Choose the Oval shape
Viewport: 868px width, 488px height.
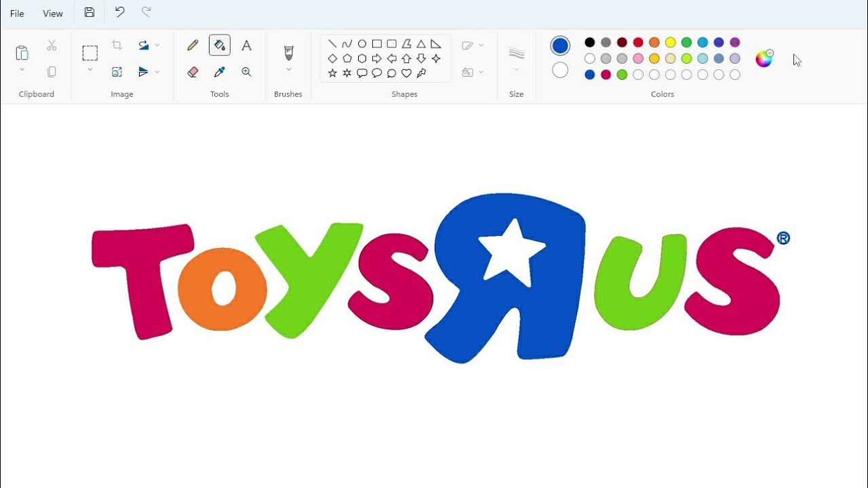pyautogui.click(x=362, y=44)
